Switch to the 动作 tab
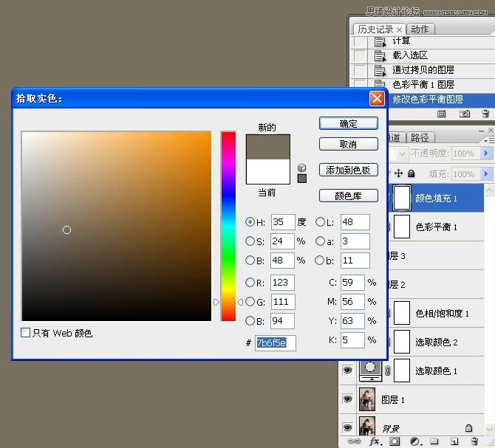The width and height of the screenshot is (495, 448). point(420,30)
